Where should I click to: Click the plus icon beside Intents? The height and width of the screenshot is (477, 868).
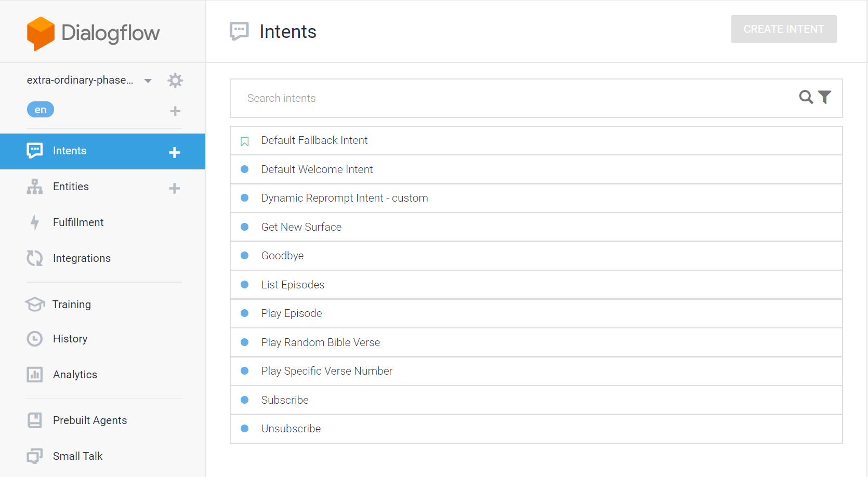(x=175, y=152)
